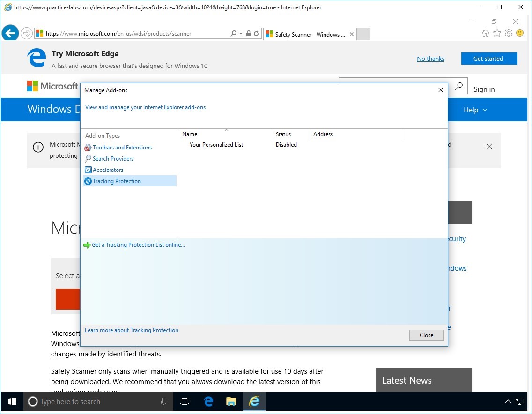This screenshot has height=414, width=532.
Task: Click the Latest News heading on page
Action: click(407, 380)
